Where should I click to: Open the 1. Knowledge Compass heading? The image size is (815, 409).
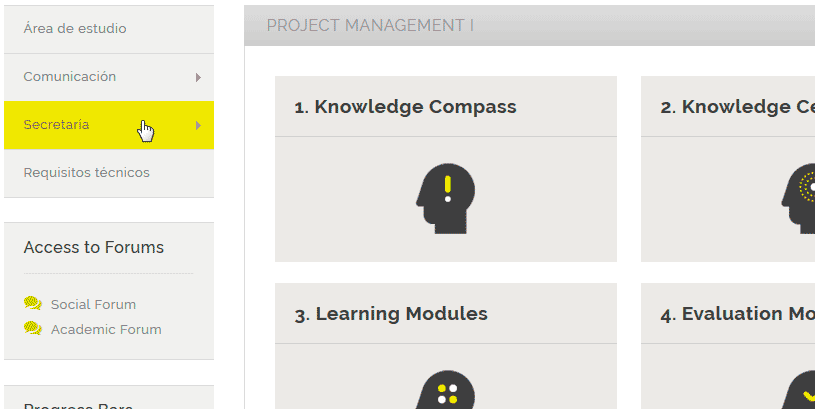(x=405, y=107)
